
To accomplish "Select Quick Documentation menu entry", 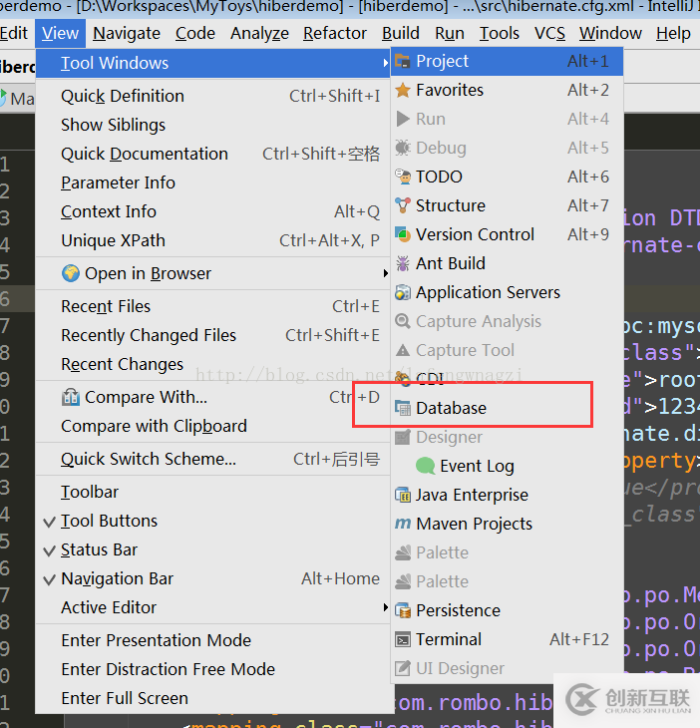I will pos(145,154).
